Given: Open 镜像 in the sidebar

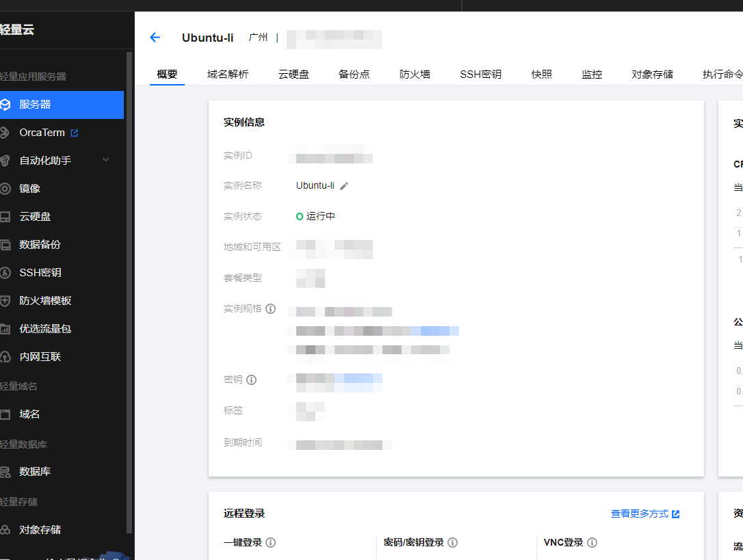Looking at the screenshot, I should click(29, 189).
